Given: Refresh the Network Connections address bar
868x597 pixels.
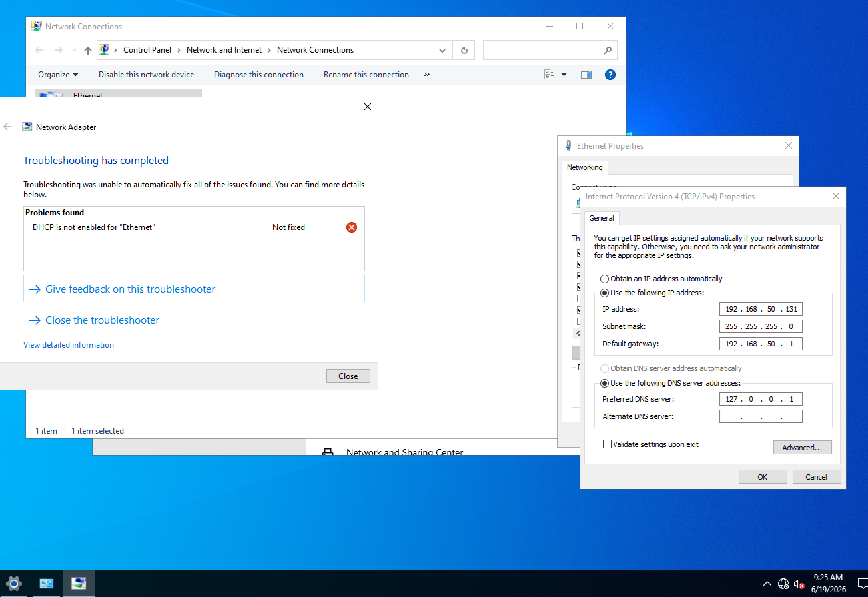Looking at the screenshot, I should coord(464,50).
